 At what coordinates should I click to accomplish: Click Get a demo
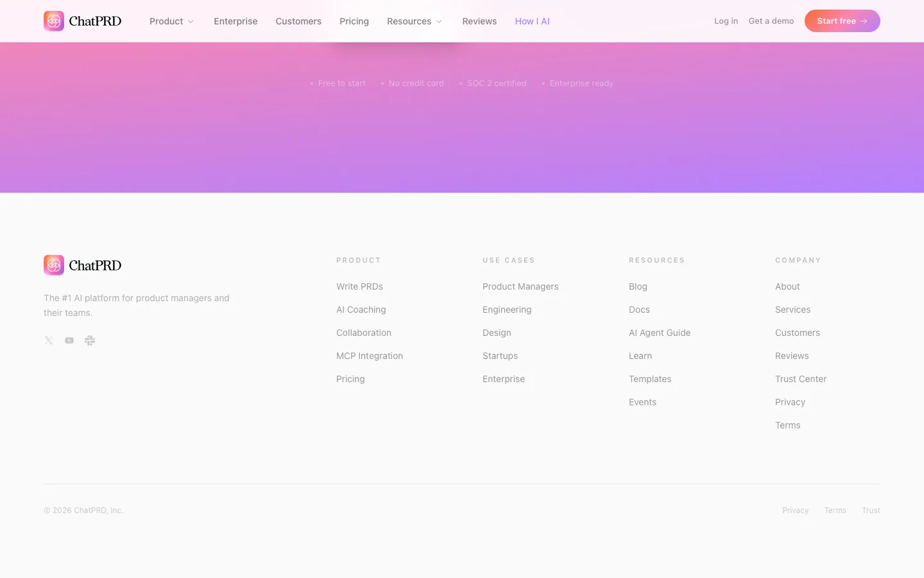[x=771, y=21]
